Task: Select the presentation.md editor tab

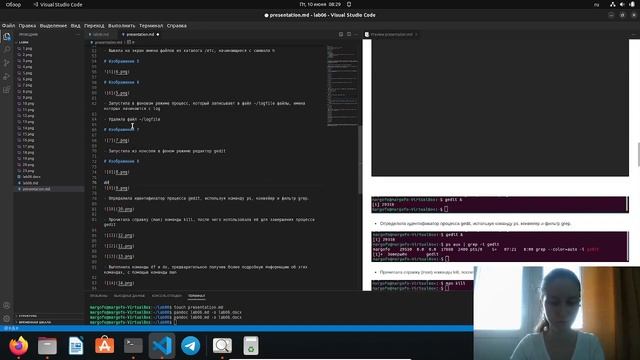Action: point(139,34)
